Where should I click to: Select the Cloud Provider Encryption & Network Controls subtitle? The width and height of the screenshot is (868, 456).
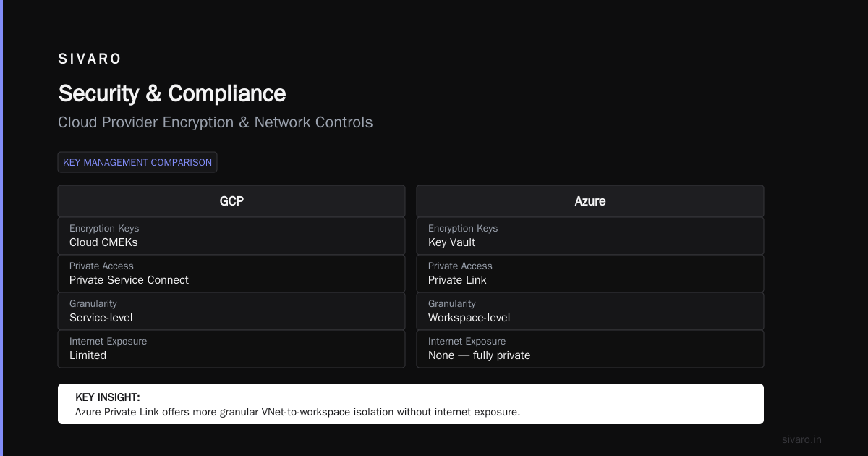tap(216, 122)
